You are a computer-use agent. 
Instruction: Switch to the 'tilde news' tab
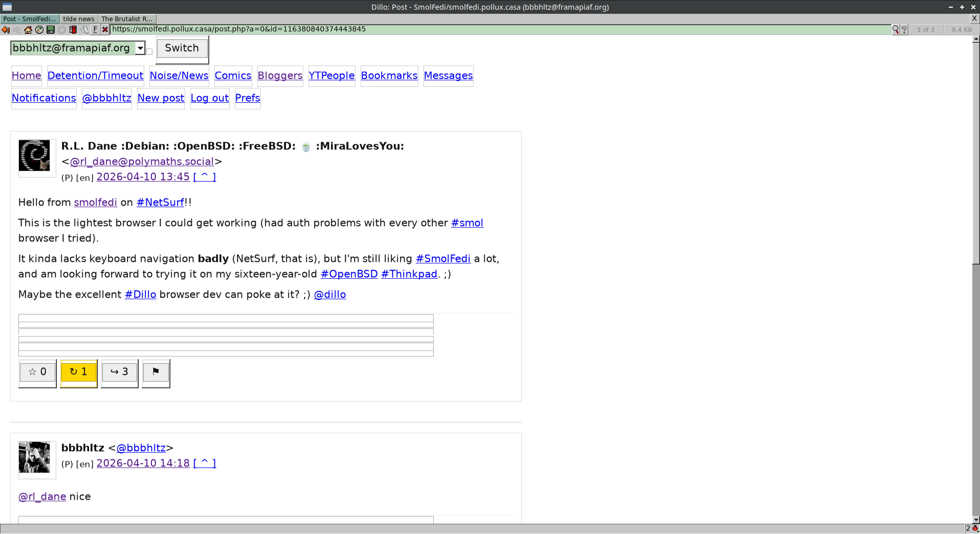pos(79,19)
